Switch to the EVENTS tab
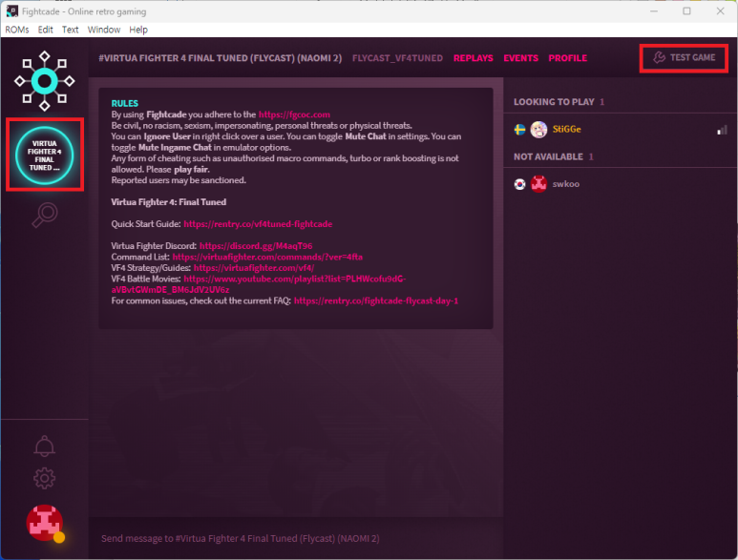Image resolution: width=738 pixels, height=560 pixels. (x=520, y=58)
